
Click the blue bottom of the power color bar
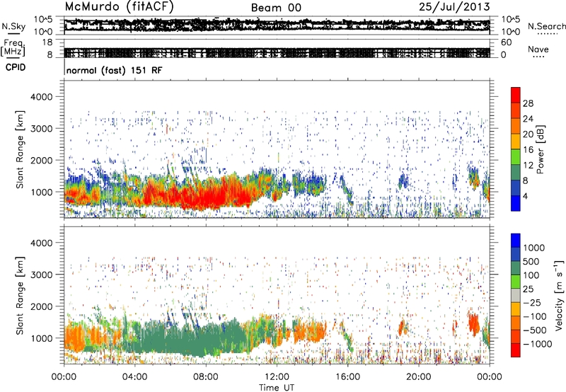click(516, 203)
